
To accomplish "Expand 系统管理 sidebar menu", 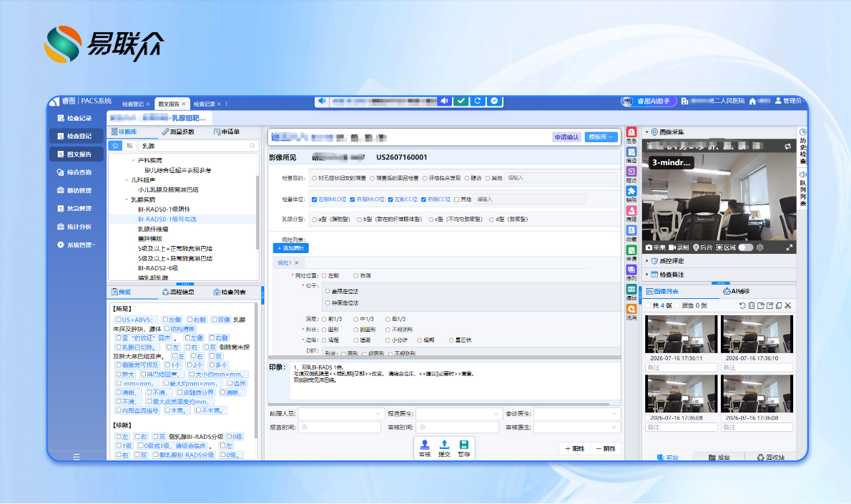I will coord(76,244).
